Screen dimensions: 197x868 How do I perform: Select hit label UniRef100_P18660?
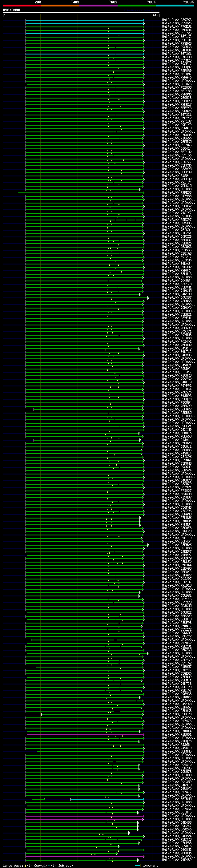(177, 139)
